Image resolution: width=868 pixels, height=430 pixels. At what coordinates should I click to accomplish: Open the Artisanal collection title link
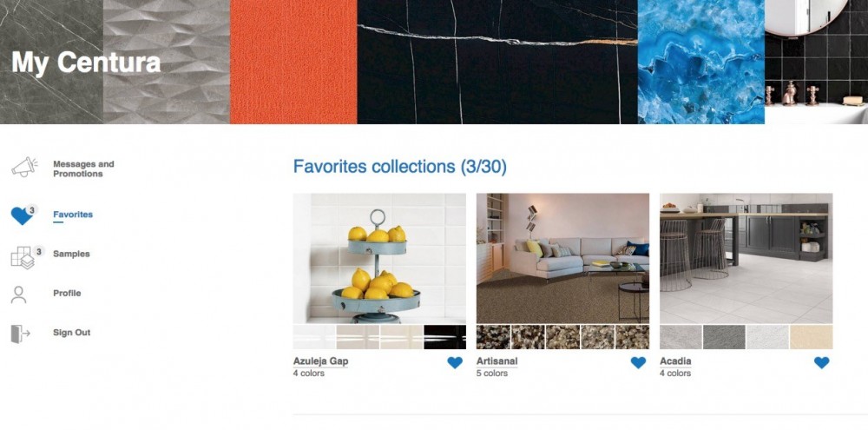point(497,361)
